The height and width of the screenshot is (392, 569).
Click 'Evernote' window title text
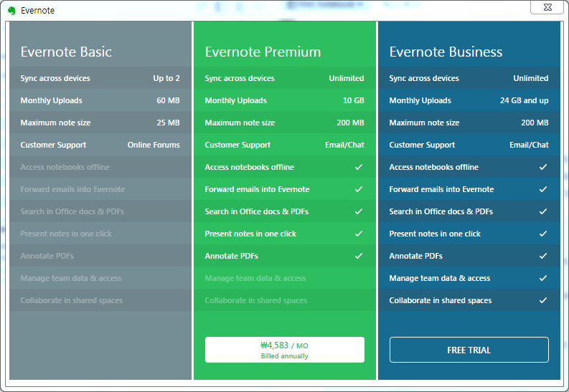(x=37, y=11)
